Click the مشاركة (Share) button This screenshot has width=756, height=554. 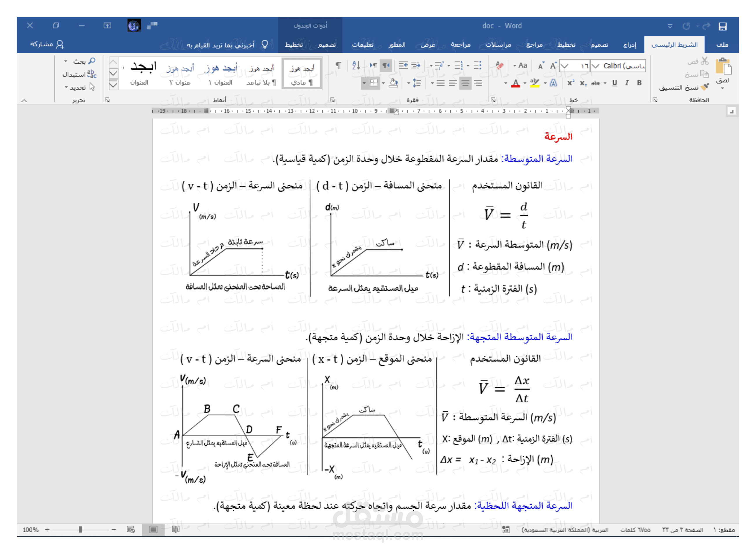(47, 44)
